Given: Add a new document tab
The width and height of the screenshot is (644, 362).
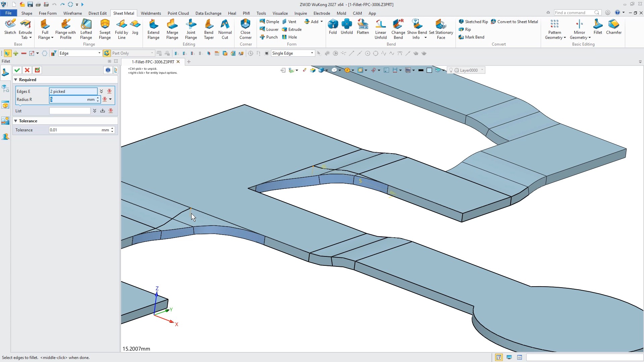Looking at the screenshot, I should (189, 62).
